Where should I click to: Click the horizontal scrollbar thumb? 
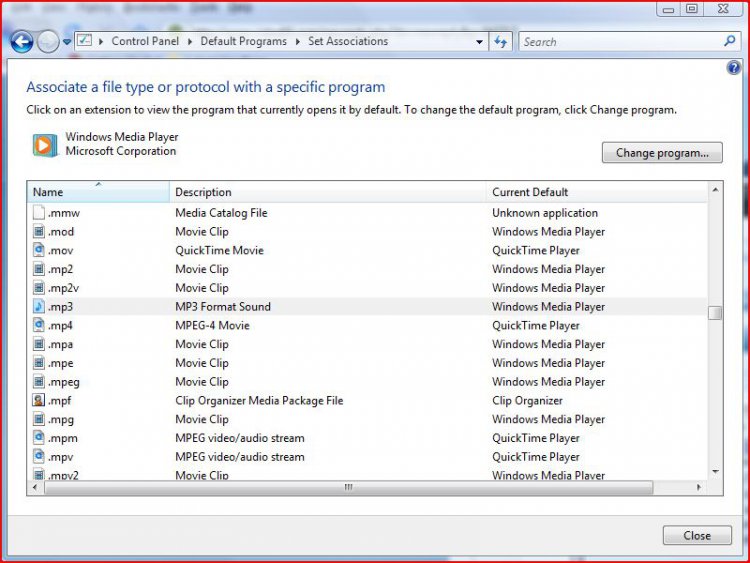click(x=349, y=487)
